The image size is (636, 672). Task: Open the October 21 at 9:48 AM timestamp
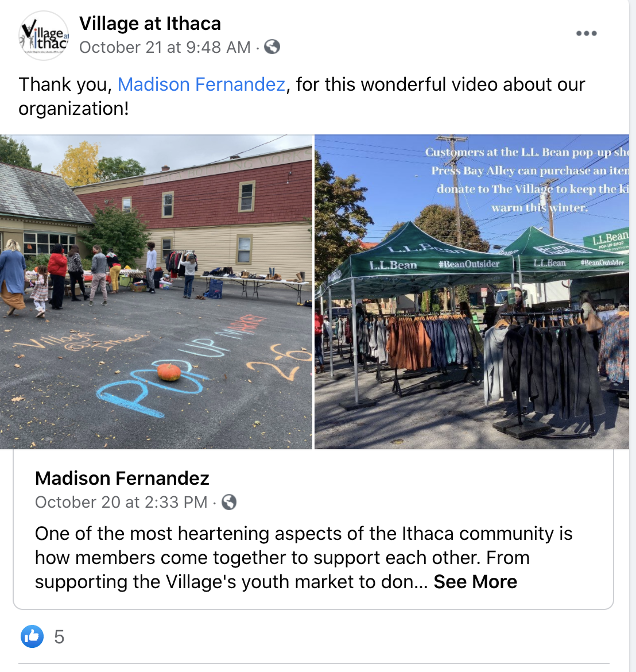point(165,47)
